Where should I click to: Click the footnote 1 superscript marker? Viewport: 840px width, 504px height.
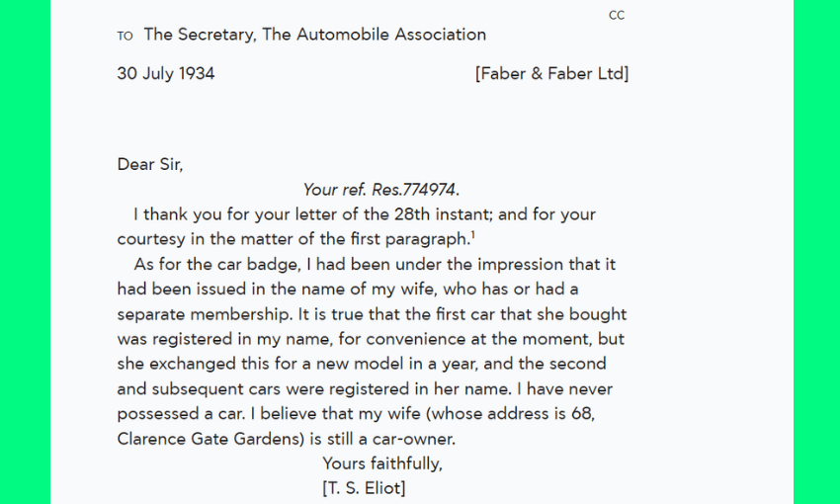pyautogui.click(x=473, y=235)
